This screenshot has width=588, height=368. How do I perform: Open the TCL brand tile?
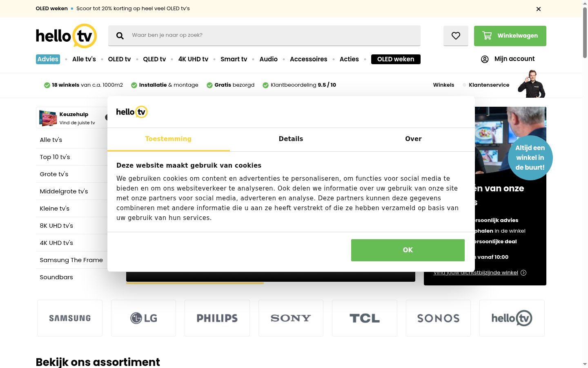click(364, 318)
